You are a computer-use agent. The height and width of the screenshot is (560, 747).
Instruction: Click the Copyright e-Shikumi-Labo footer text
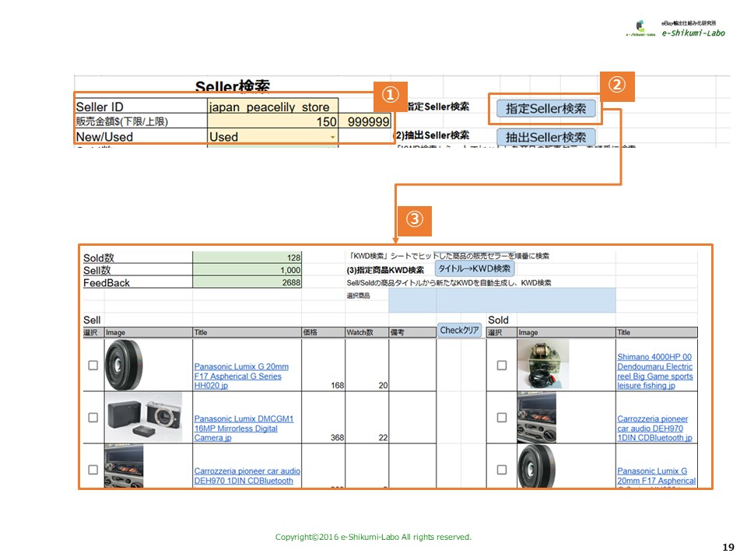coord(373,537)
